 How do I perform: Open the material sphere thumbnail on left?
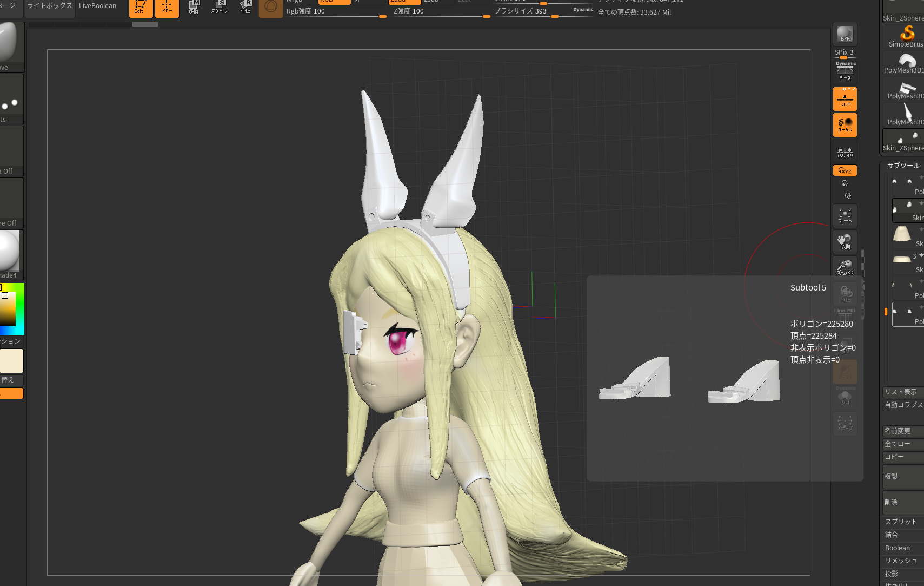(x=11, y=254)
